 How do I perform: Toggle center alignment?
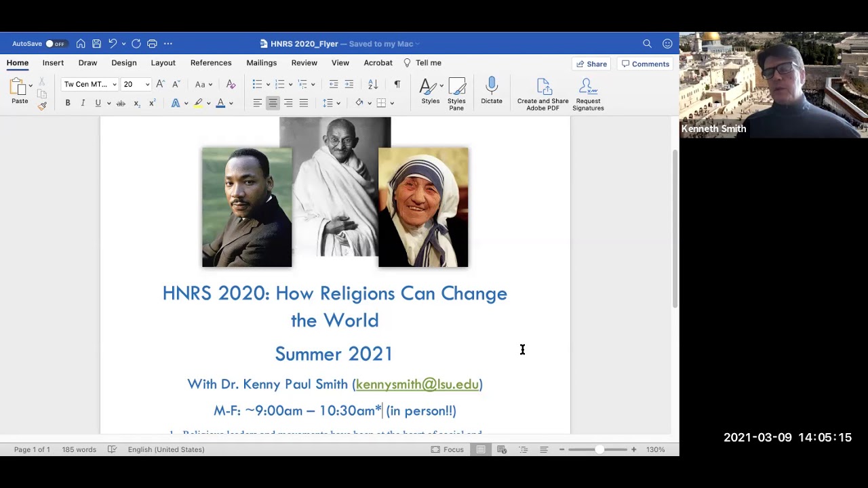[x=273, y=103]
